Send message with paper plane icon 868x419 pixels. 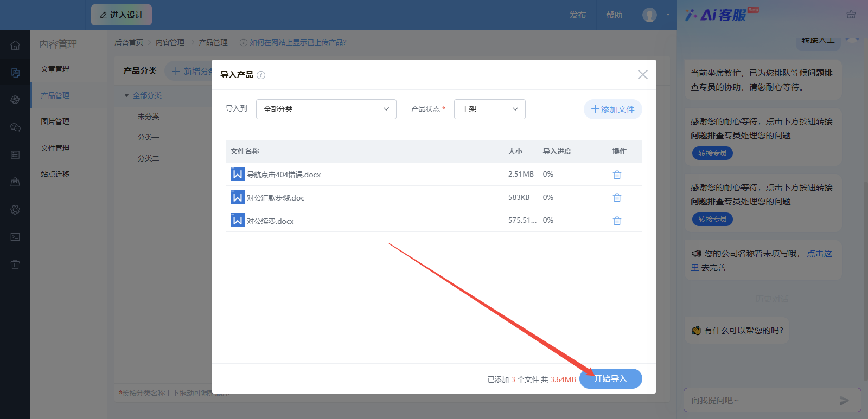pyautogui.click(x=844, y=401)
